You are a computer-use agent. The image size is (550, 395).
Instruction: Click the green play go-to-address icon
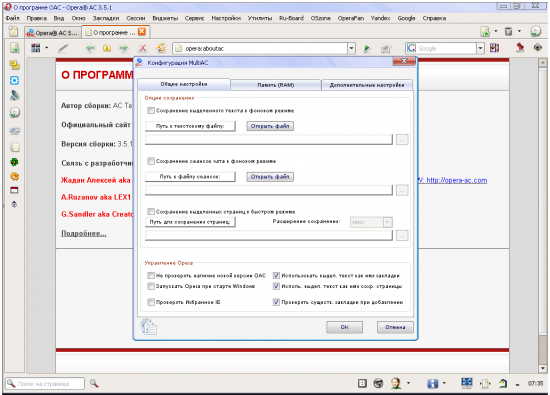point(367,48)
